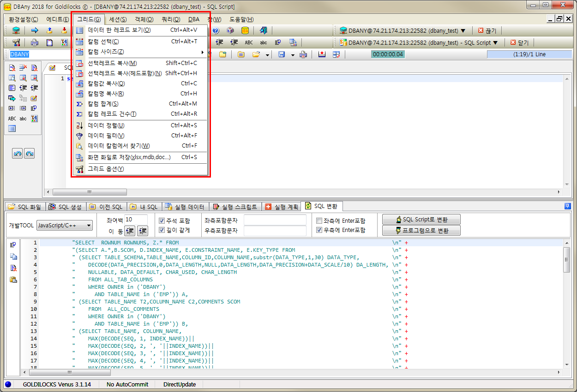Image resolution: width=577 pixels, height=392 pixels.
Task: Switch to the SQL 화일 tab
Action: (24, 207)
